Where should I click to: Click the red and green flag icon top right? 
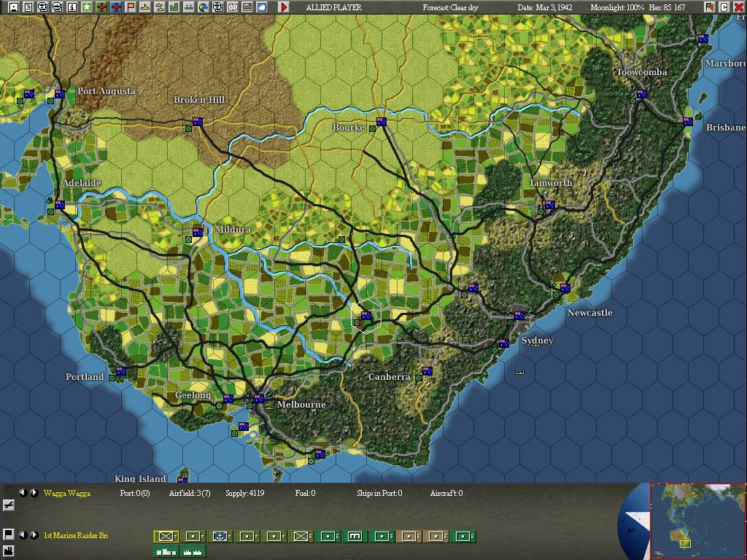click(x=710, y=7)
